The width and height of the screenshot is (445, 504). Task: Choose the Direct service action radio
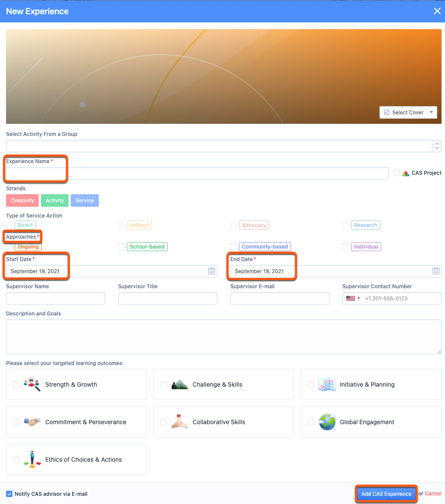tap(9, 225)
